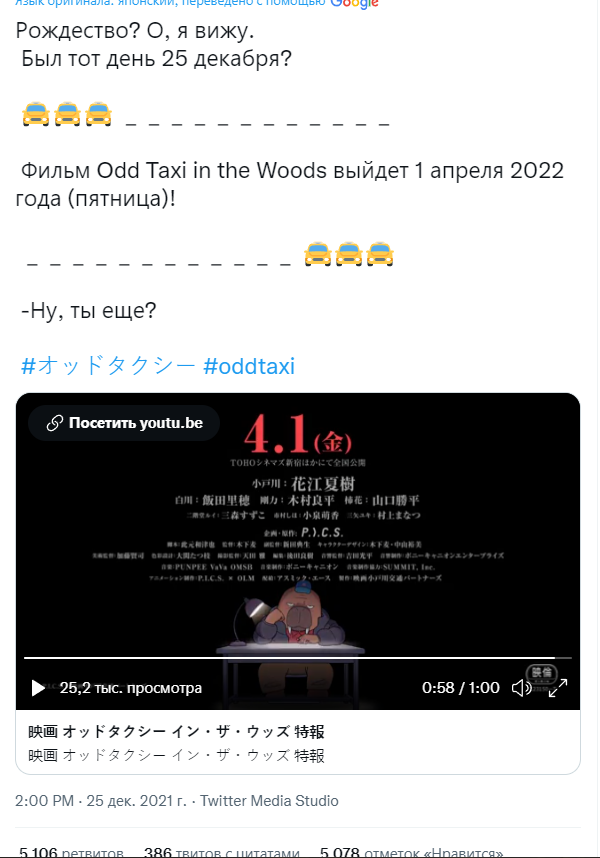Screen dimensions: 600x858
Task: Open hashtag #oddtaxi
Action: (249, 366)
